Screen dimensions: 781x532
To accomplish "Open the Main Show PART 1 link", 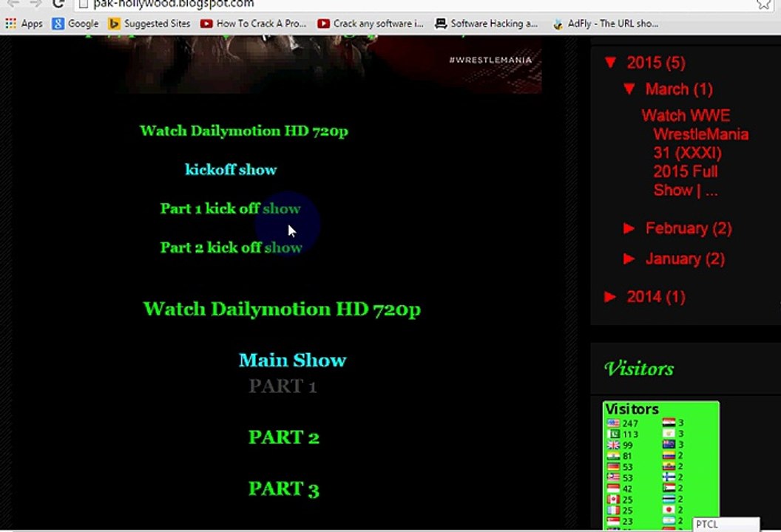I will [x=283, y=386].
